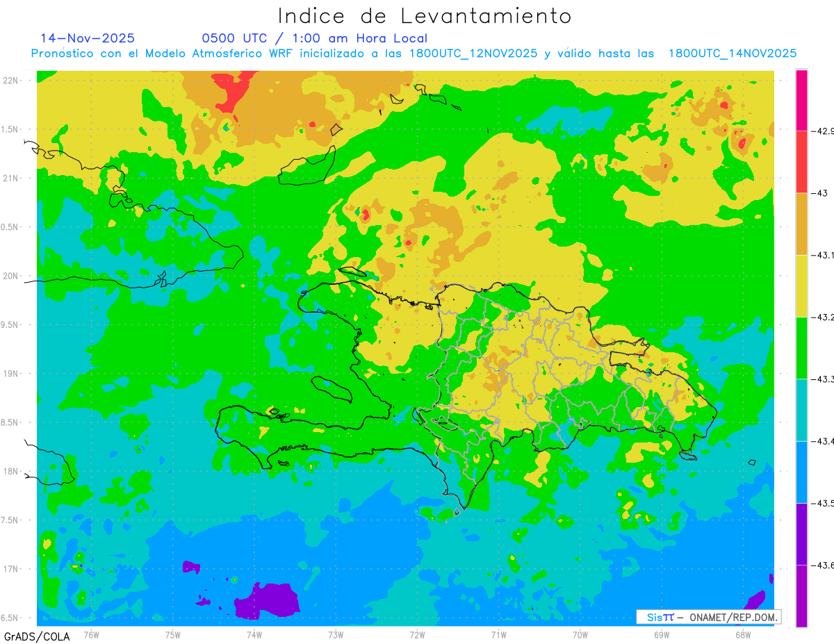Viewport: 834px width, 644px height.
Task: Click the teal swatch between -43.3 and -43.4
Action: 801,410
